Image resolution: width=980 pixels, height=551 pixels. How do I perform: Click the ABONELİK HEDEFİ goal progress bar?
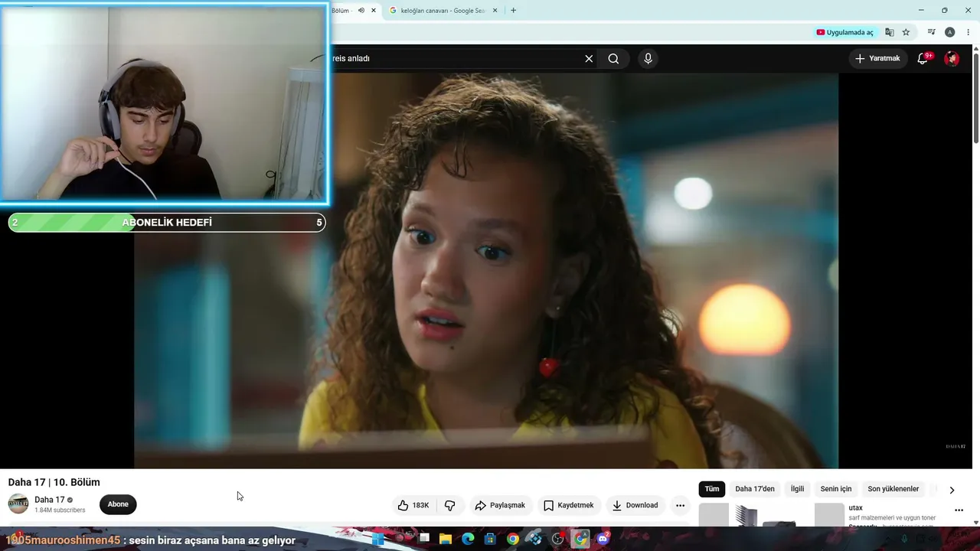pos(167,223)
